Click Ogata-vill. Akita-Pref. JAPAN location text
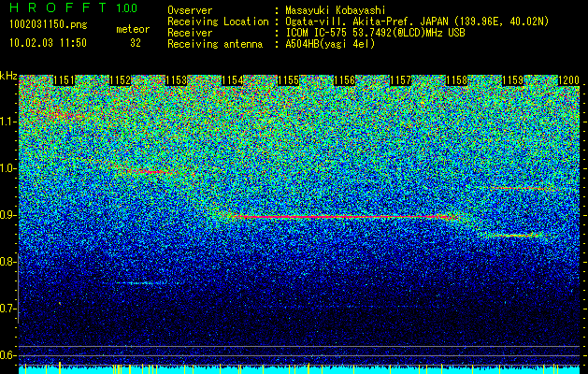588x374 pixels. pyautogui.click(x=417, y=22)
